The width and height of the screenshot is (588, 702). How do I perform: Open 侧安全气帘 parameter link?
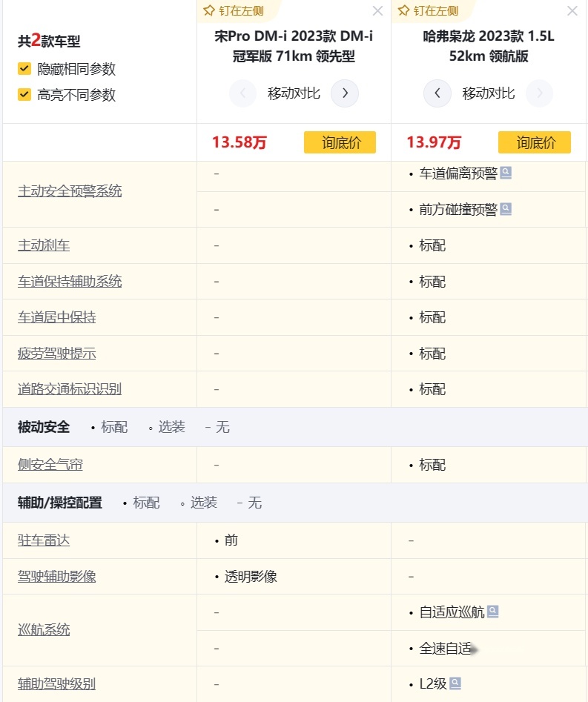50,465
